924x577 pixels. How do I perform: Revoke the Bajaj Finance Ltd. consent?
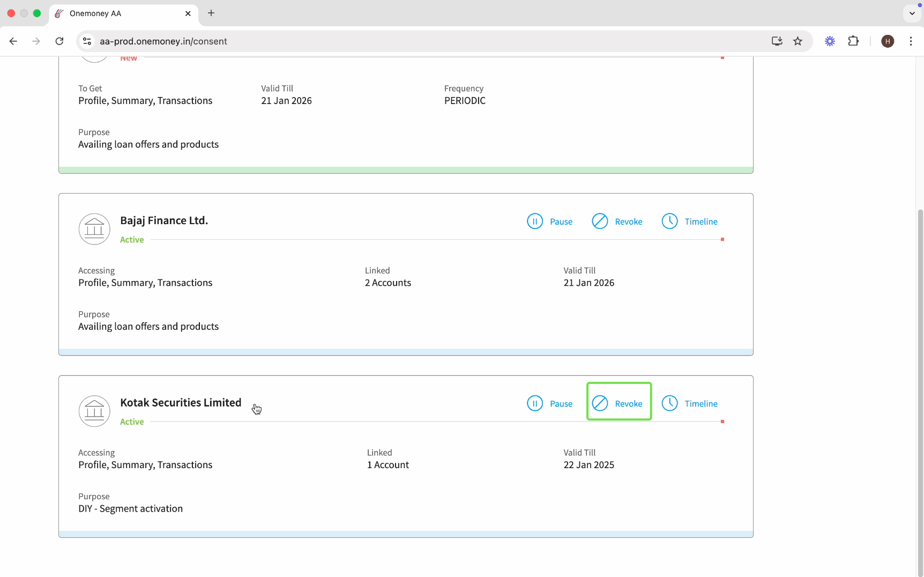pyautogui.click(x=617, y=221)
